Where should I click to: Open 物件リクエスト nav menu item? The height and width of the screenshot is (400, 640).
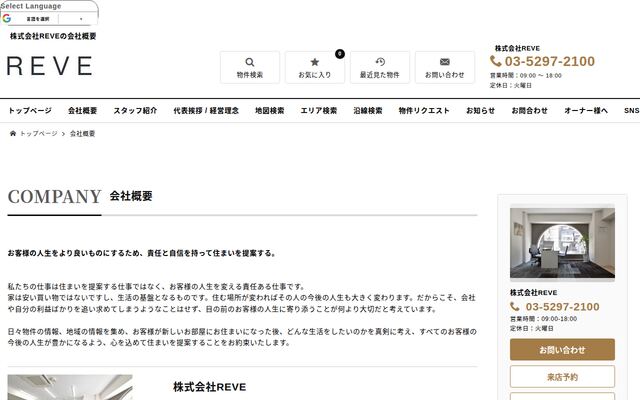(x=424, y=111)
